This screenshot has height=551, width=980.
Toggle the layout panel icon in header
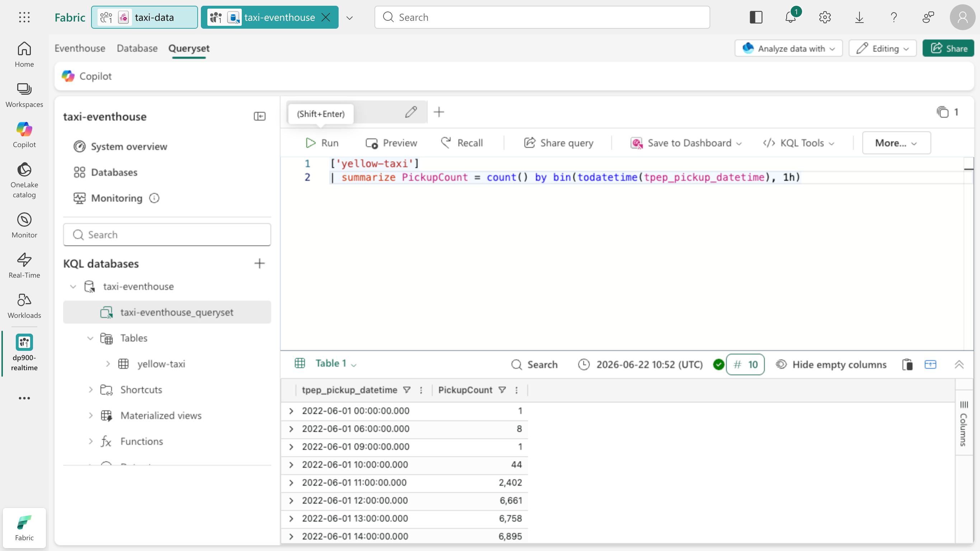click(756, 17)
